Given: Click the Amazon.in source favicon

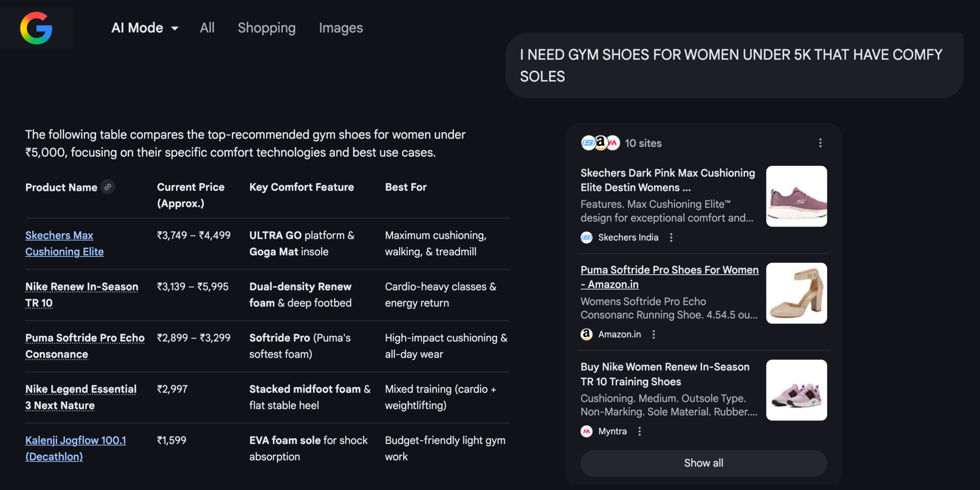Looking at the screenshot, I should click(x=586, y=334).
